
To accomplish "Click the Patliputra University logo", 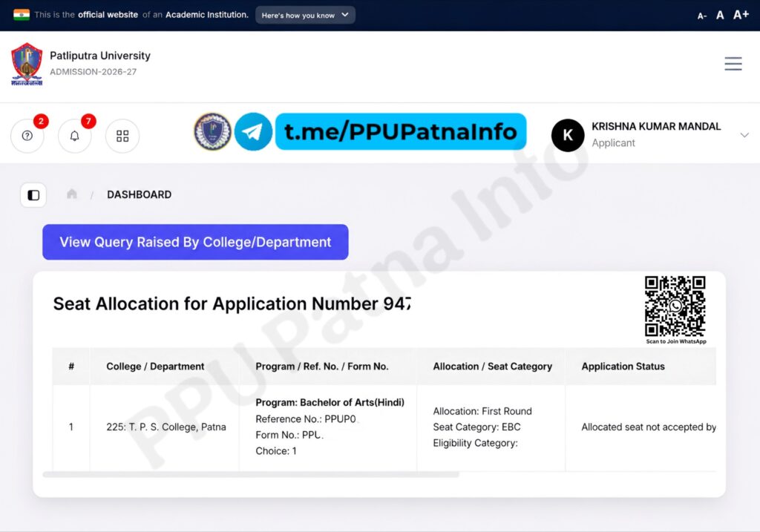I will tap(27, 64).
